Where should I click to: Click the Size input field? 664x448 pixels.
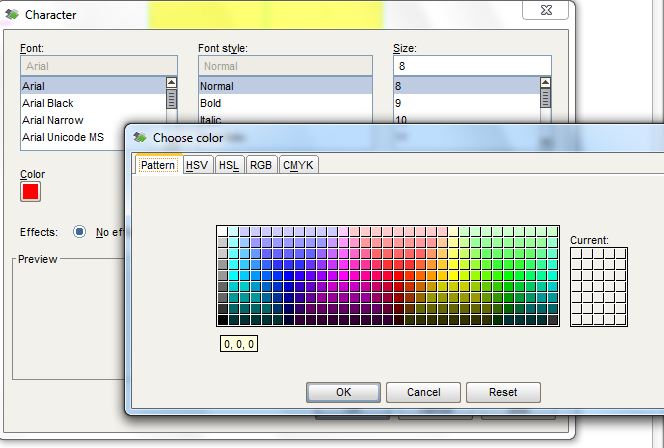[x=472, y=66]
